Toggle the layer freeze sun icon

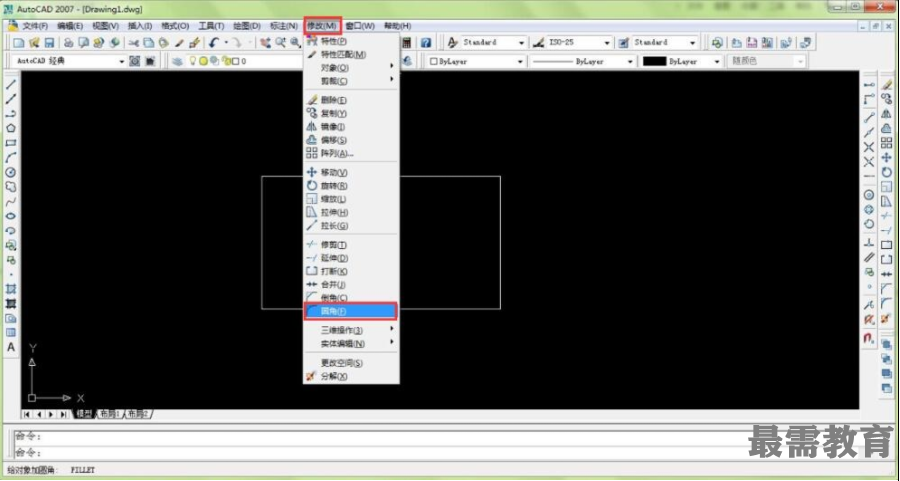(203, 61)
